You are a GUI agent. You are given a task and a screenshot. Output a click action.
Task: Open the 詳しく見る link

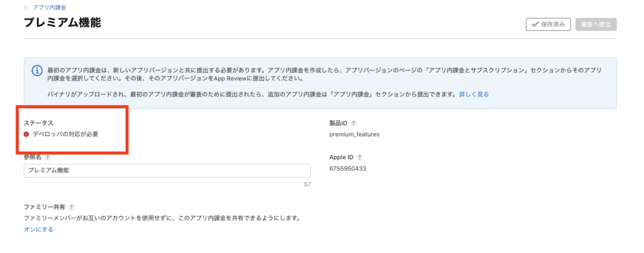point(473,94)
